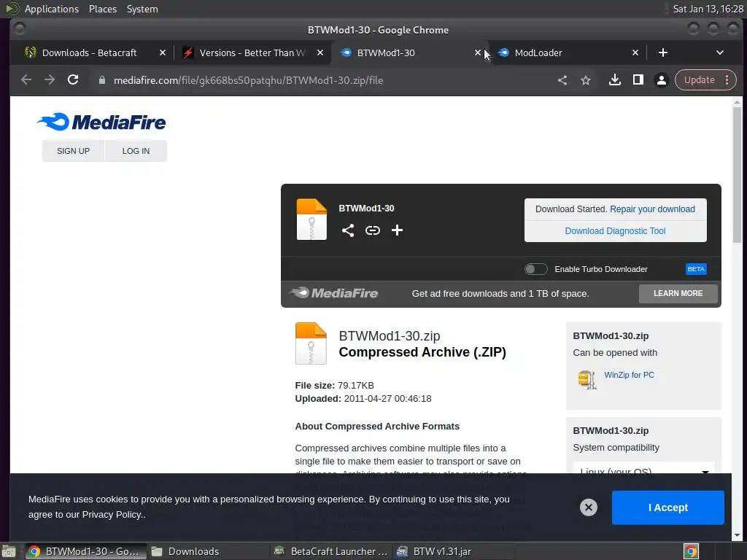The height and width of the screenshot is (560, 747).
Task: Click I Accept cookies button
Action: click(668, 507)
